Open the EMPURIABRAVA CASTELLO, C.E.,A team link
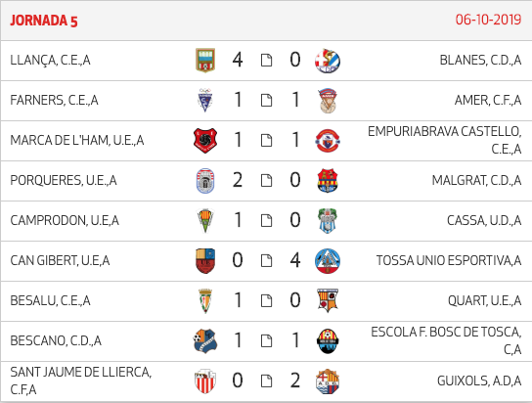 (444, 140)
